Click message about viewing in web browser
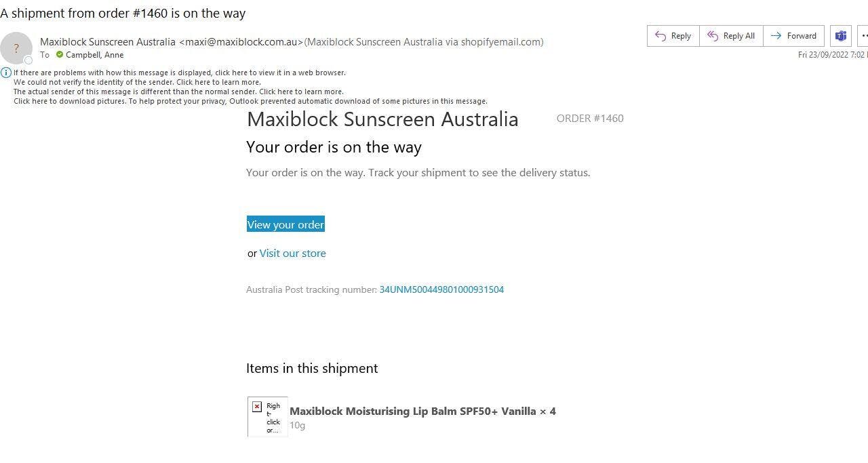This screenshot has height=463, width=868. point(179,73)
